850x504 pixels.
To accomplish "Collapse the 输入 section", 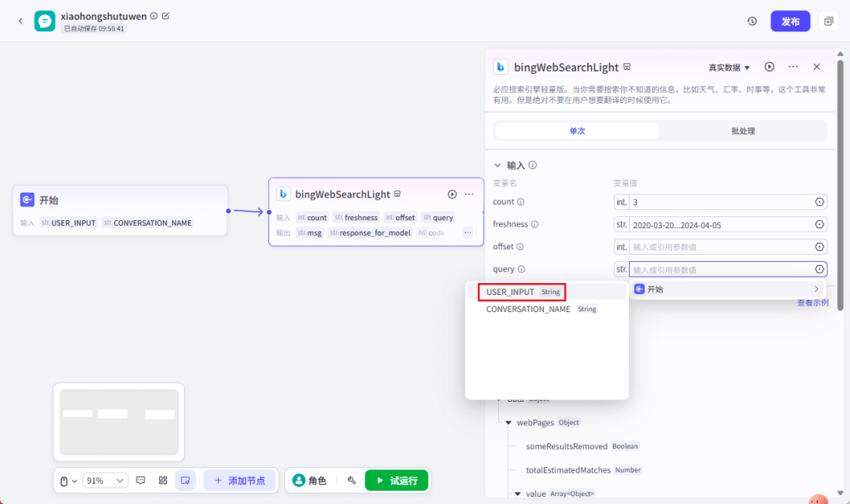I will coord(497,165).
